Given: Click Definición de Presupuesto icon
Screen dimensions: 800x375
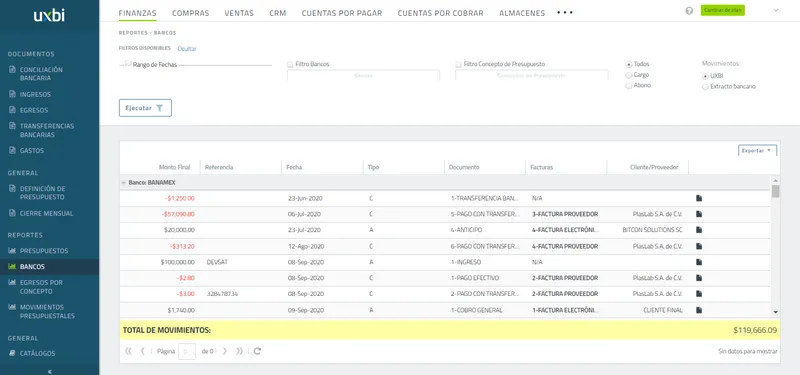Looking at the screenshot, I should tap(12, 189).
